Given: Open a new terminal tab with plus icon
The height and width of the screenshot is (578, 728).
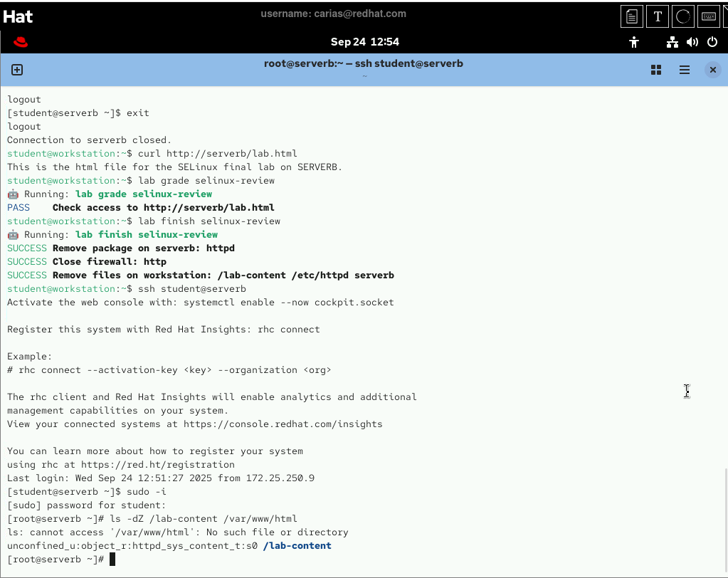Looking at the screenshot, I should [x=17, y=70].
